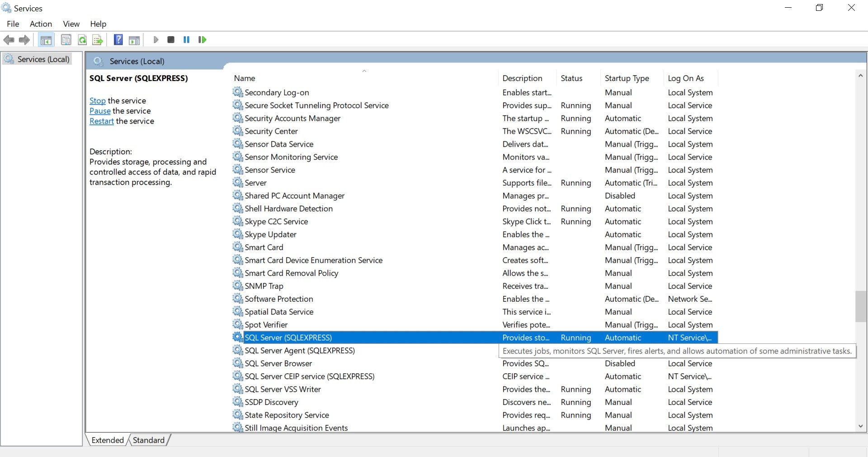This screenshot has height=457, width=868.
Task: Select the SQL Server Browser service
Action: click(278, 363)
